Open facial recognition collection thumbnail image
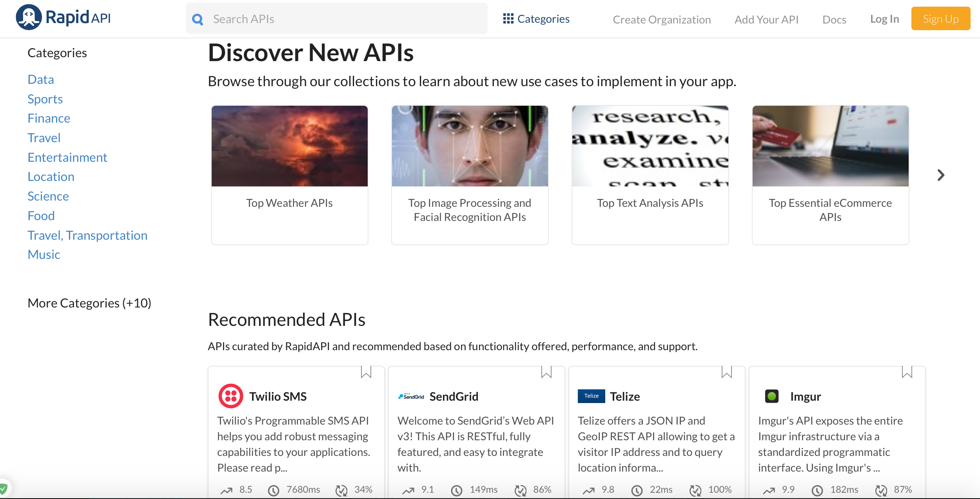980x499 pixels. 470,146
